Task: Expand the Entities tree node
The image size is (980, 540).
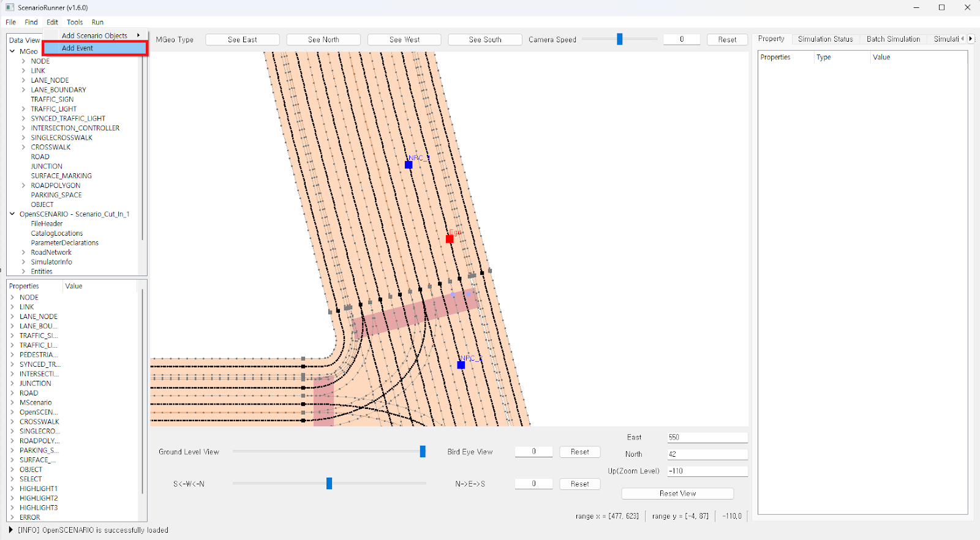Action: pos(23,271)
